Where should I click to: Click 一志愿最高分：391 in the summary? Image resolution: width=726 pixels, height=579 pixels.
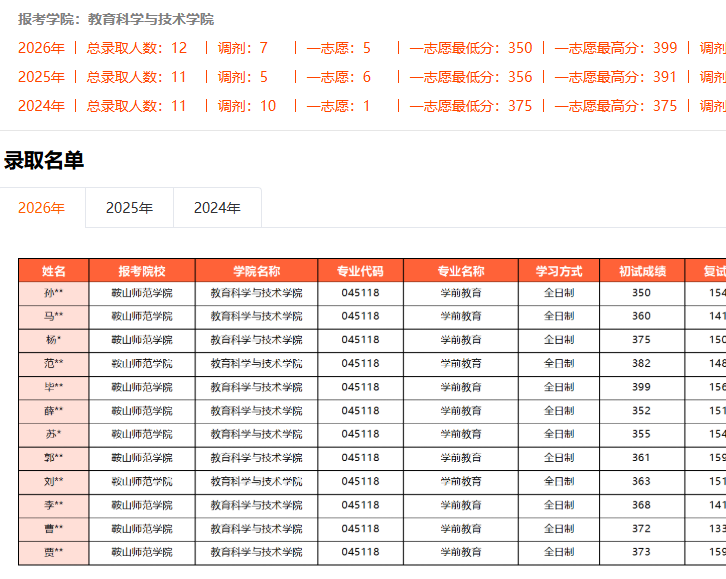(616, 77)
